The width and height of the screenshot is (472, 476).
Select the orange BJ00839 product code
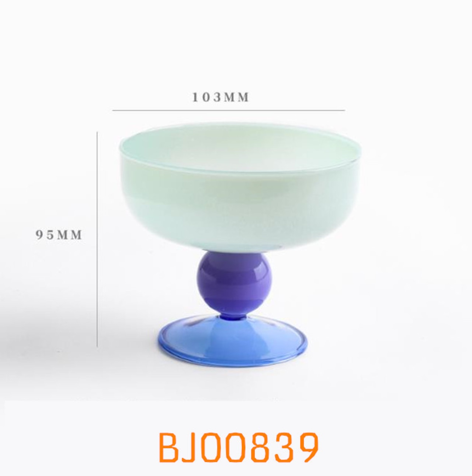pyautogui.click(x=239, y=447)
